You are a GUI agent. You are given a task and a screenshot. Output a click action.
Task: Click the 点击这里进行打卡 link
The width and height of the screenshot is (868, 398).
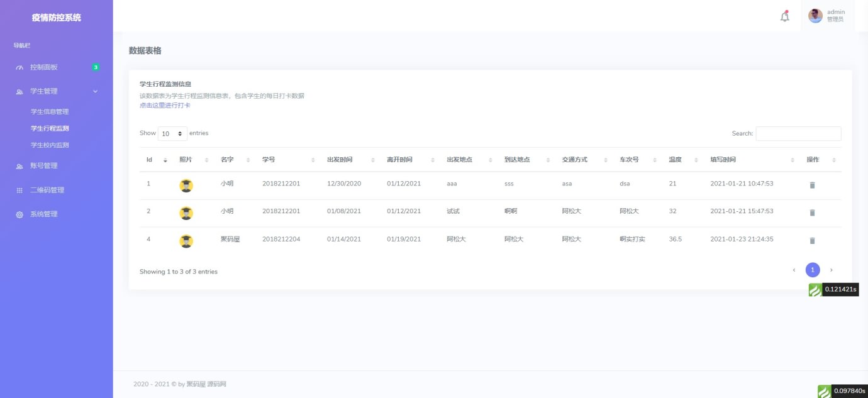165,106
